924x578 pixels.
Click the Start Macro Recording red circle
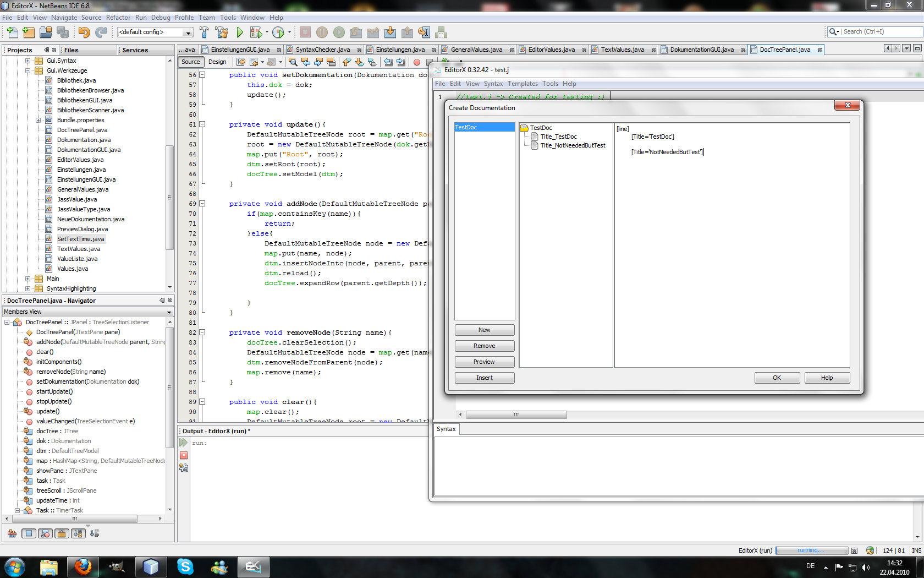pyautogui.click(x=417, y=62)
